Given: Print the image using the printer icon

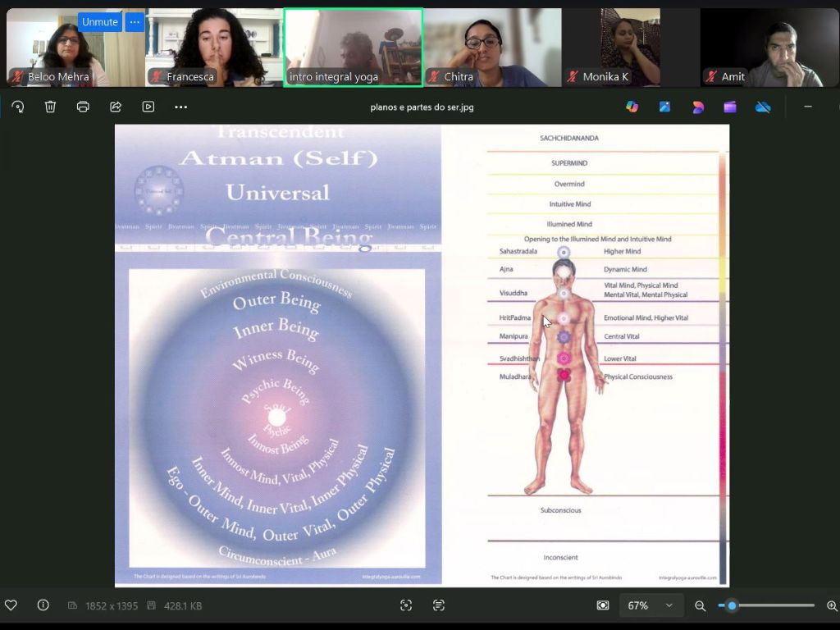Looking at the screenshot, I should (x=83, y=107).
